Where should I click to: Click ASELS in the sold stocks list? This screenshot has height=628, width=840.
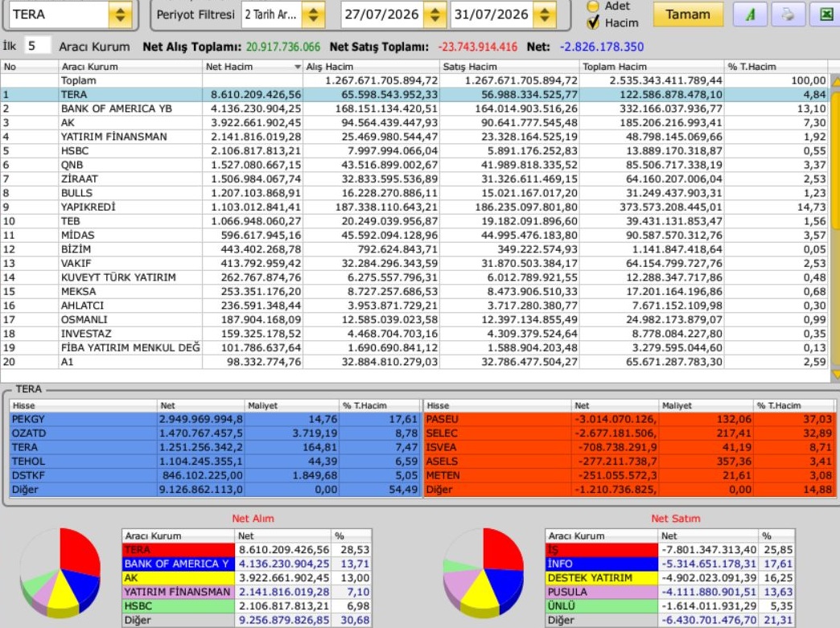click(442, 462)
